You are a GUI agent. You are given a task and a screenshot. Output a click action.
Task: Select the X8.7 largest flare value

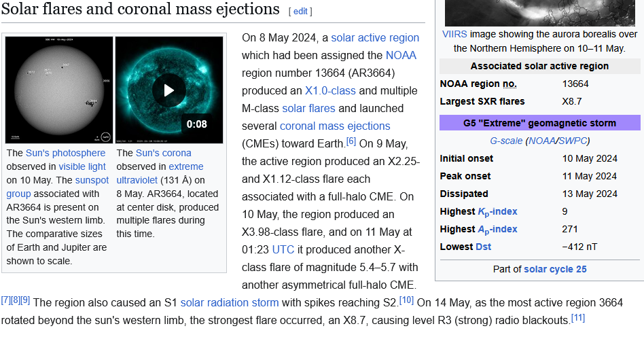[x=572, y=101]
